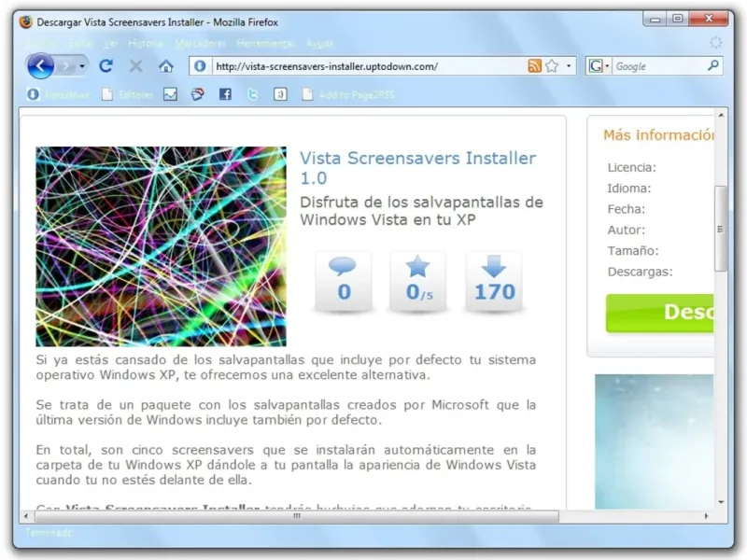
Task: Open the Vista Screensavers Installer 1.0 title link
Action: (417, 168)
